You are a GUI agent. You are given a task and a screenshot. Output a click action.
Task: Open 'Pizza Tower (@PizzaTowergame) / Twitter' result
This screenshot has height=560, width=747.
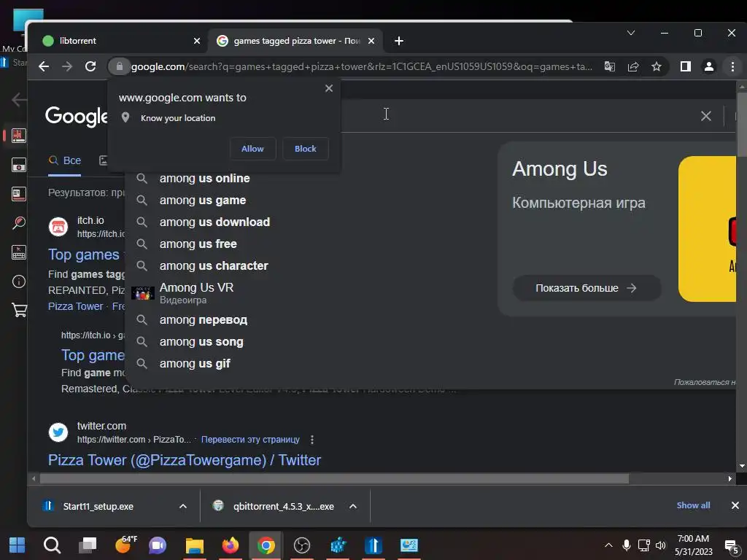[x=185, y=460]
